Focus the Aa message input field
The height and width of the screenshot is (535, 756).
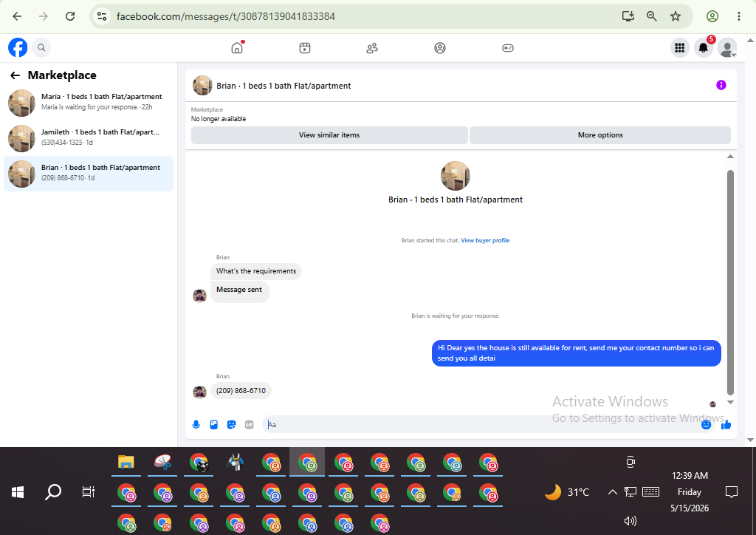coord(482,424)
